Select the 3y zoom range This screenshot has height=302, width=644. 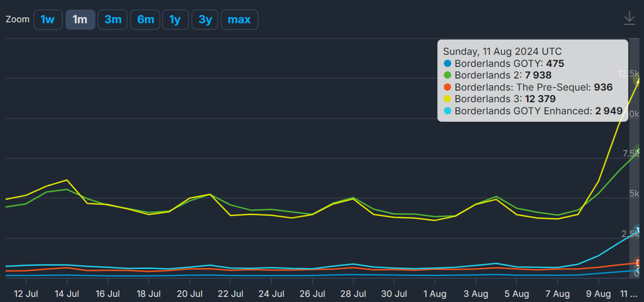(x=205, y=20)
